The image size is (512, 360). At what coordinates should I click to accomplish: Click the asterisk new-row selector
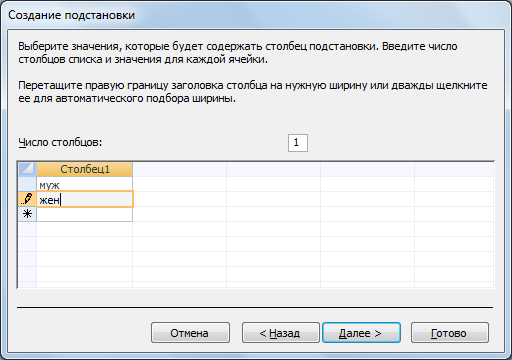pos(27,214)
